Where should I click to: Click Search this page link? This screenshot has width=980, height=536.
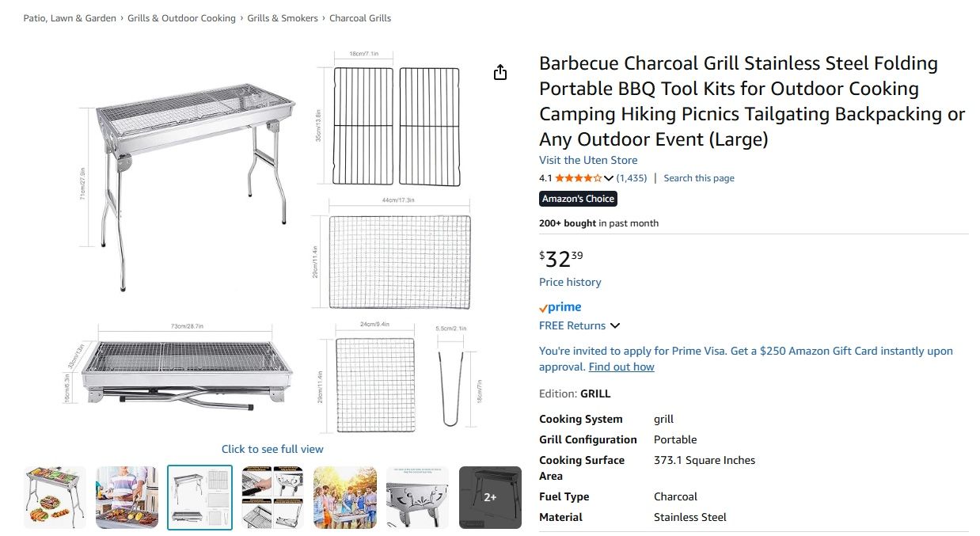pos(699,178)
